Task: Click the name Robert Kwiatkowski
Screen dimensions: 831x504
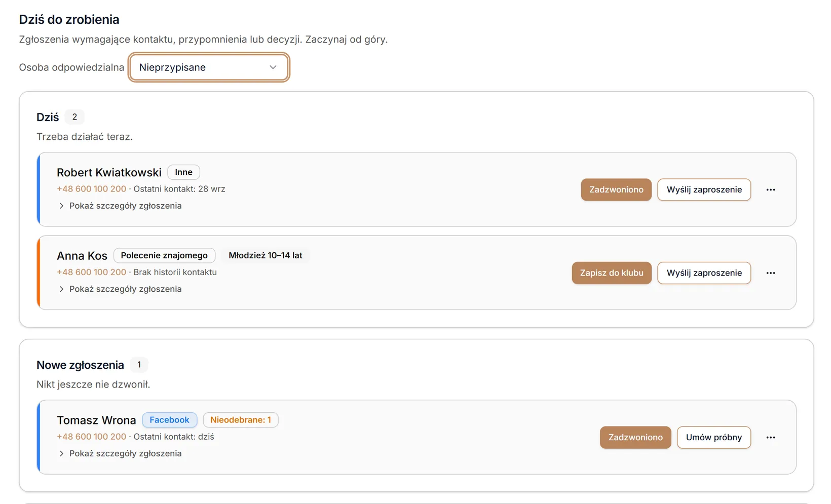Action: [109, 172]
